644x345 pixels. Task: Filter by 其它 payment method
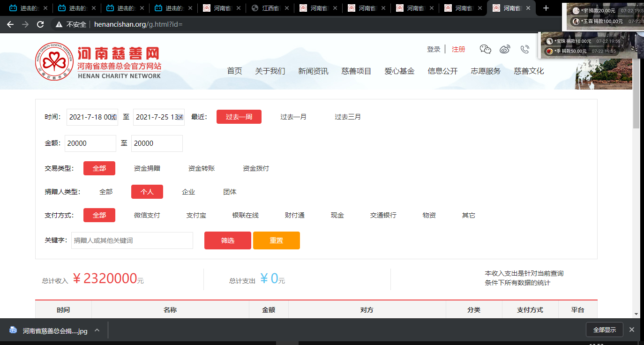[x=469, y=215]
